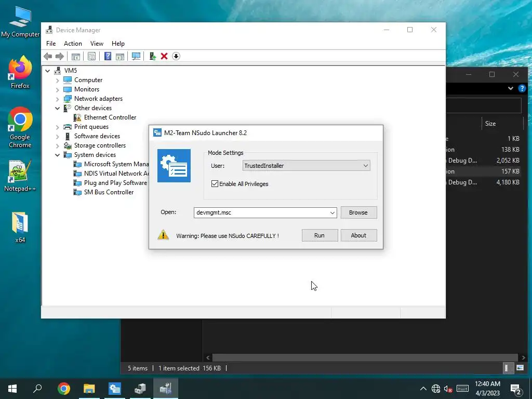Switch to File Explorer in the taskbar
The image size is (532, 399).
point(89,389)
